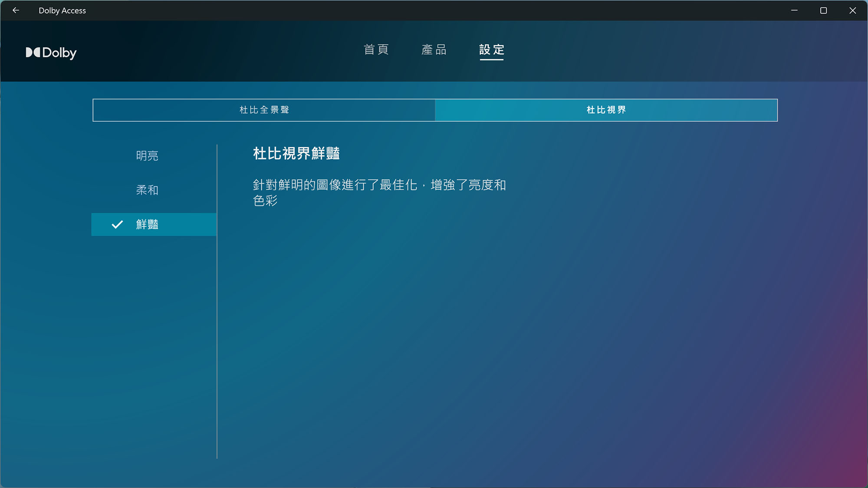
Task: Click the description text 針對鮮明的圖像進行了最佳化
Action: [335, 185]
